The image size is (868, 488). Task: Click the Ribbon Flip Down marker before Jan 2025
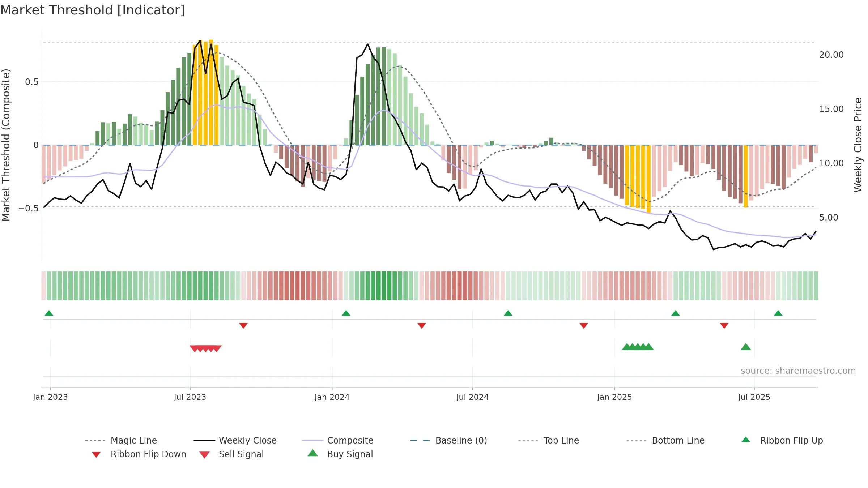(584, 326)
